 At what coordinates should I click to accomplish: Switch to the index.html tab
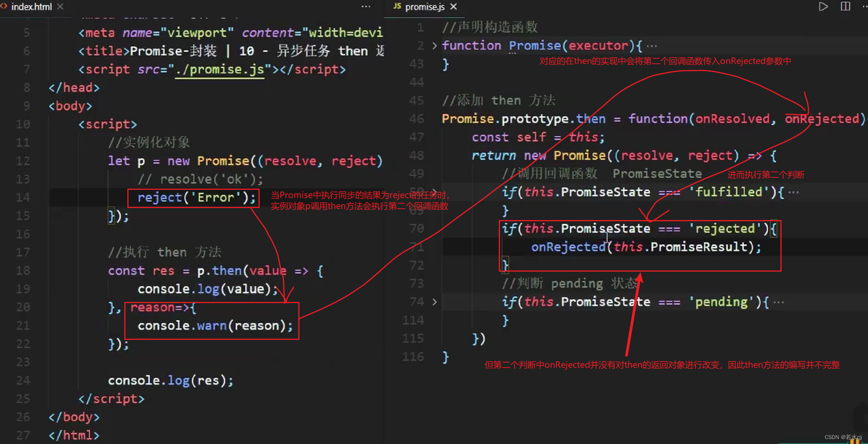point(31,7)
